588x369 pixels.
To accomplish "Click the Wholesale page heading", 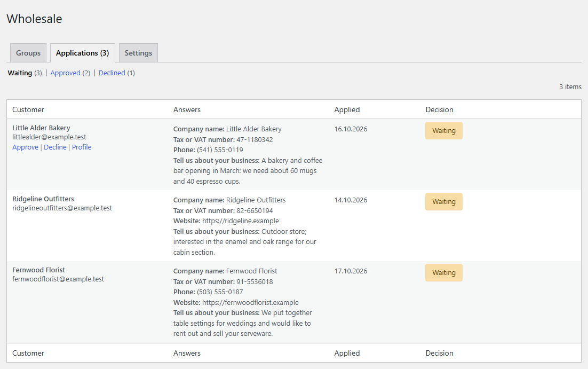I will [35, 19].
